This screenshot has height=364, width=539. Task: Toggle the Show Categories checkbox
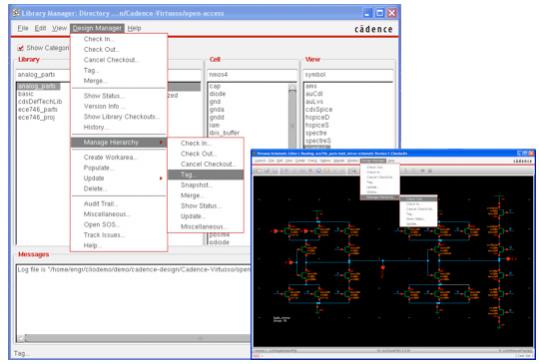coord(21,48)
